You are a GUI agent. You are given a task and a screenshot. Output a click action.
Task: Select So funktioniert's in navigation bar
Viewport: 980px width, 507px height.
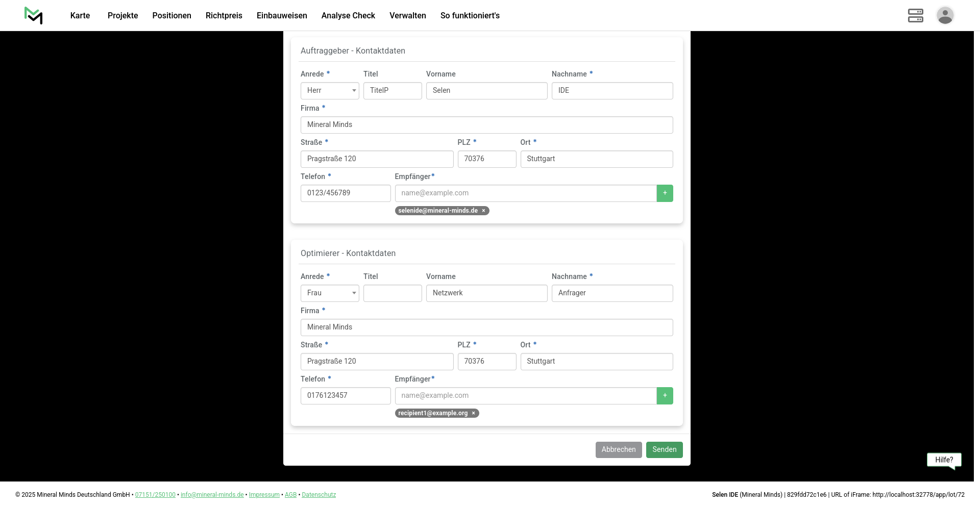click(x=470, y=16)
